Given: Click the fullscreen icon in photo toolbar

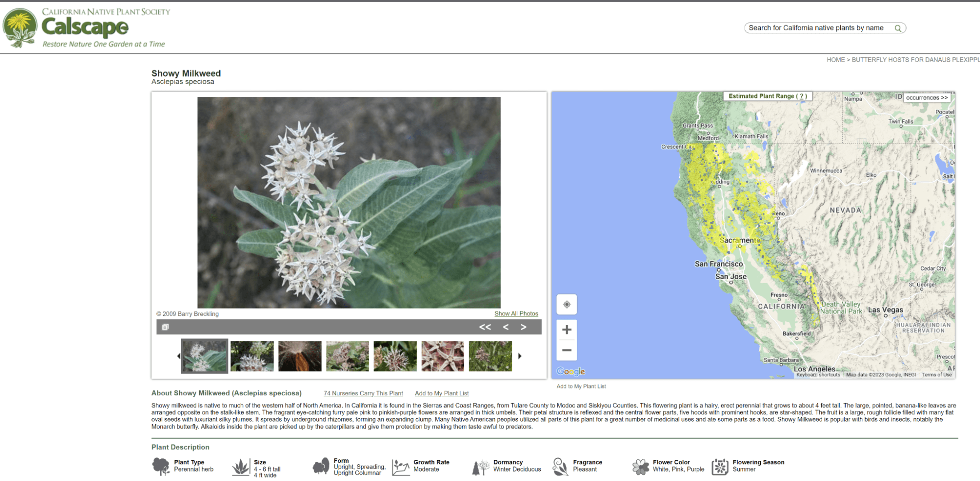Looking at the screenshot, I should (165, 327).
